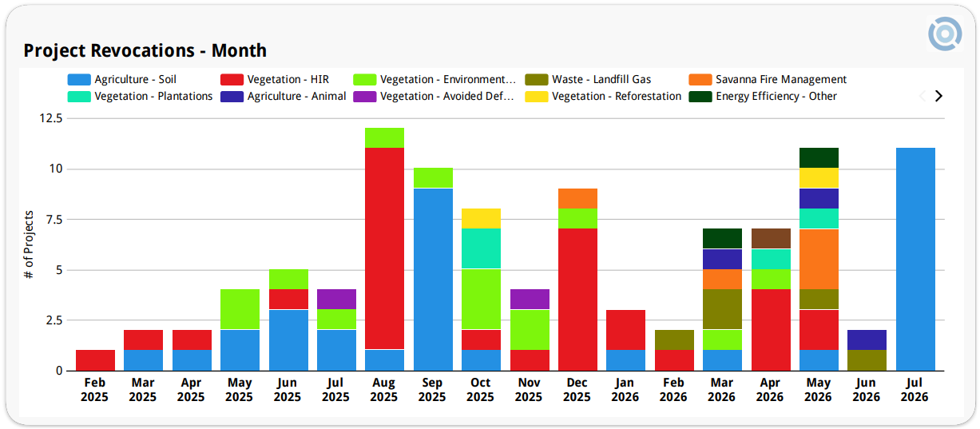This screenshot has width=980, height=429.
Task: Select the blue Soil segment in Sep 2025
Action: 433,280
